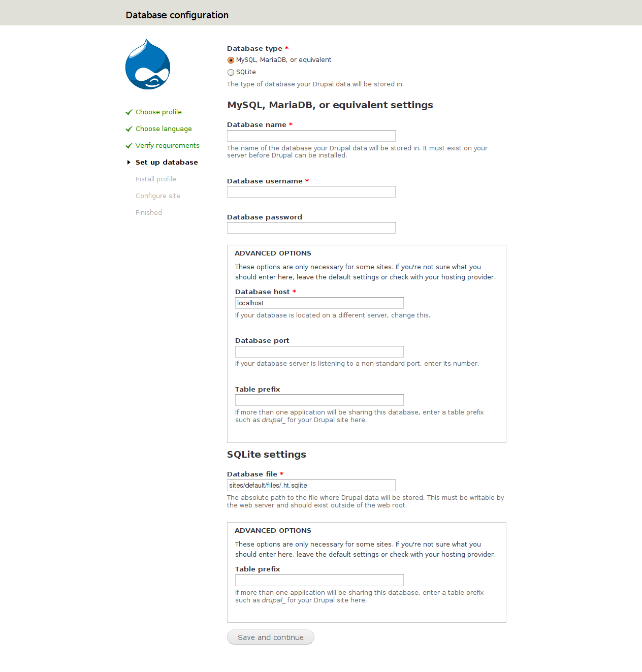Click the Drupal droplet logo
Image resolution: width=642 pixels, height=672 pixels.
(x=148, y=64)
